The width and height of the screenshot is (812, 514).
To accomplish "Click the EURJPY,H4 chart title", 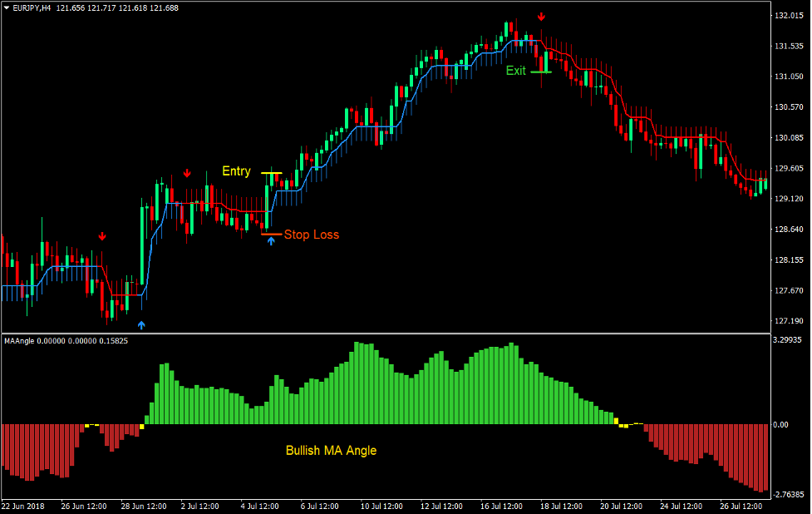I will pos(33,7).
